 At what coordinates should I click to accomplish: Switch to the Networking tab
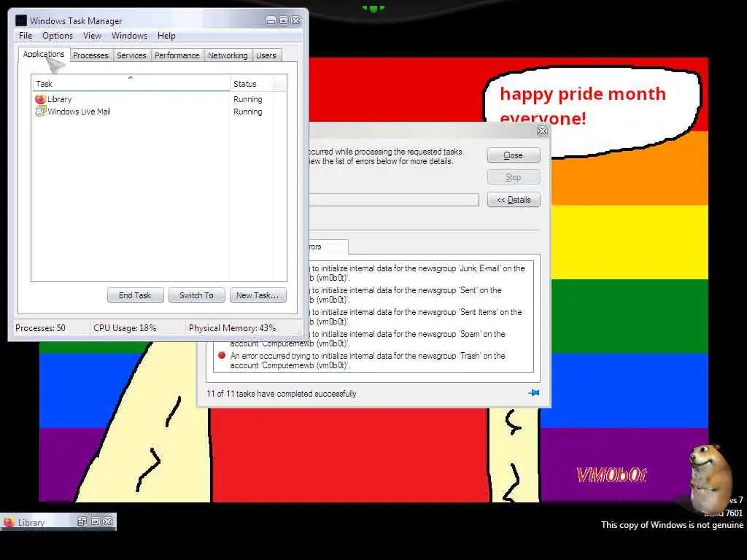click(228, 55)
